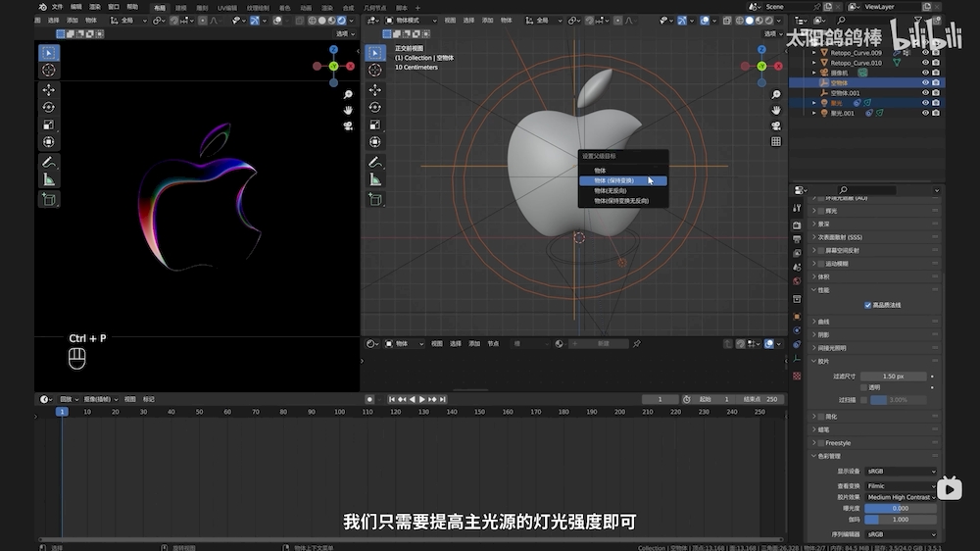Adjust 伽玛 slider value 1.000
The height and width of the screenshot is (551, 980).
(901, 519)
